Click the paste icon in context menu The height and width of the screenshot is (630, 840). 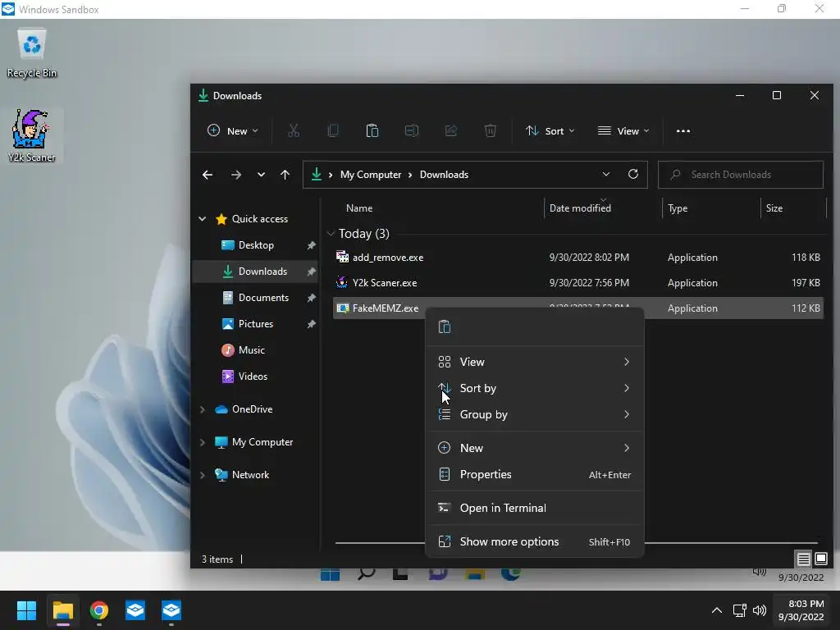pyautogui.click(x=445, y=326)
